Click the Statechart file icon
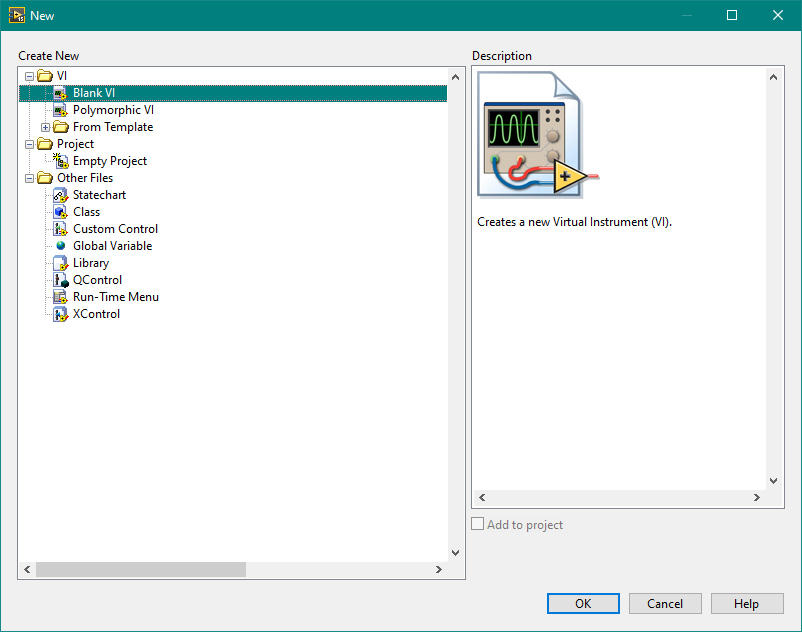This screenshot has height=632, width=802. pos(60,195)
